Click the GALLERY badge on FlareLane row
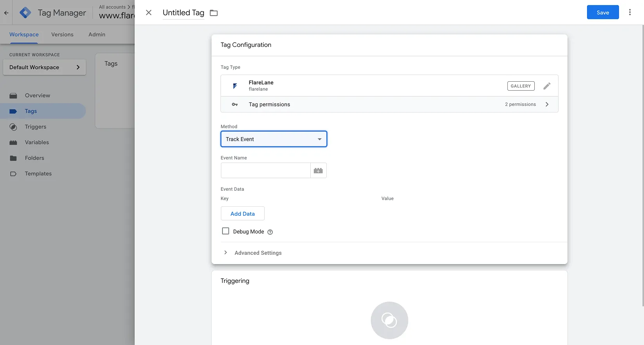This screenshot has height=345, width=644. coord(521,86)
